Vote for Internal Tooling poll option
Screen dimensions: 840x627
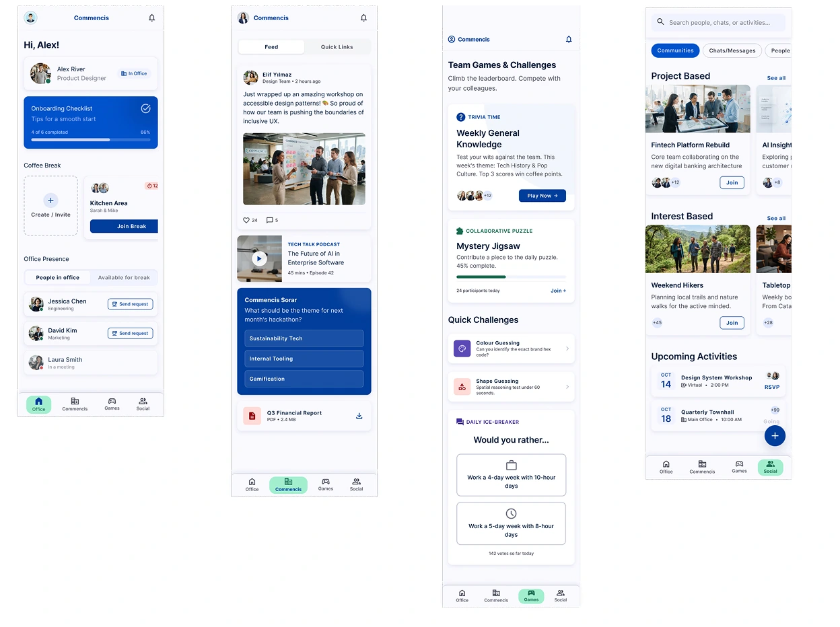tap(304, 359)
